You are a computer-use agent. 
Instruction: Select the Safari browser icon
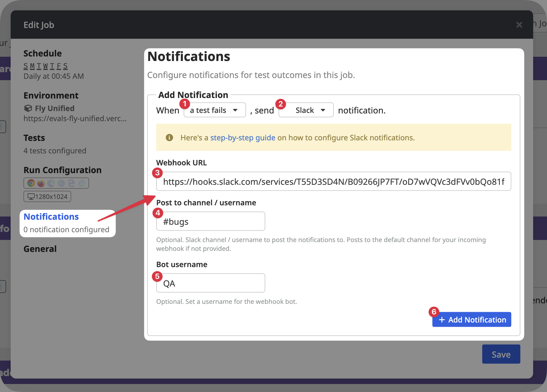(61, 183)
